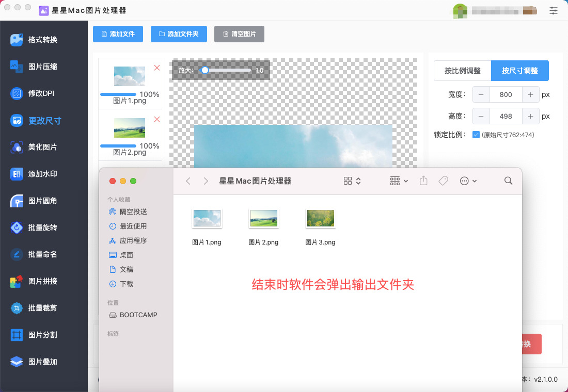The image size is (568, 392).
Task: Open the Finder group-by dropdown
Action: 399,181
